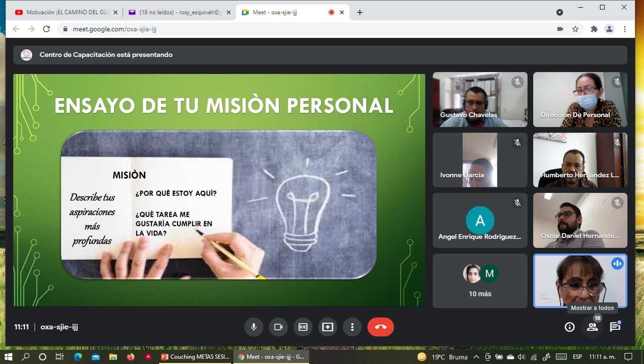Image resolution: width=644 pixels, height=364 pixels.
Task: Click 'Centro de Capacitación está presentando' banner
Action: 320,55
